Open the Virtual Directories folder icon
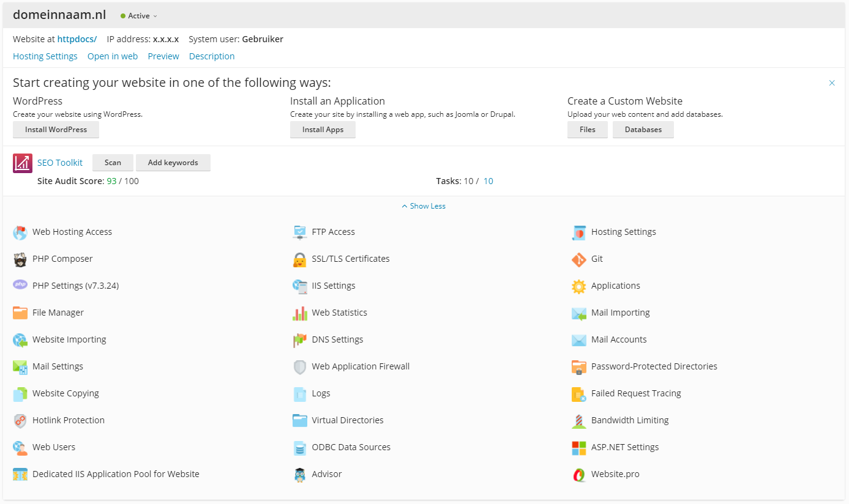 click(x=299, y=421)
